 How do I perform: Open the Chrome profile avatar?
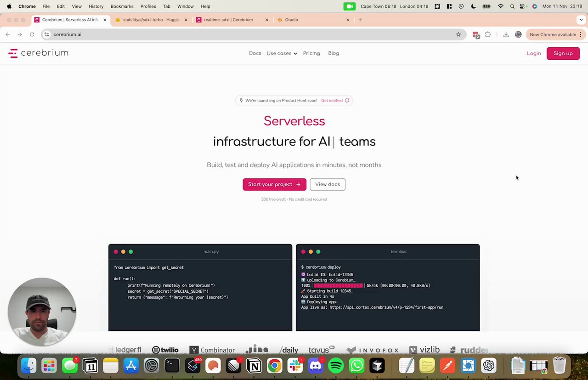tap(518, 34)
